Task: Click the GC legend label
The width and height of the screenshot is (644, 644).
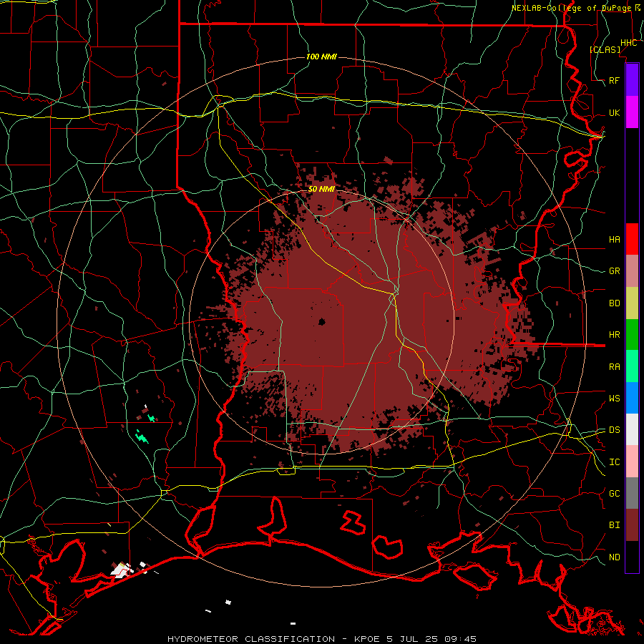Action: (x=614, y=493)
